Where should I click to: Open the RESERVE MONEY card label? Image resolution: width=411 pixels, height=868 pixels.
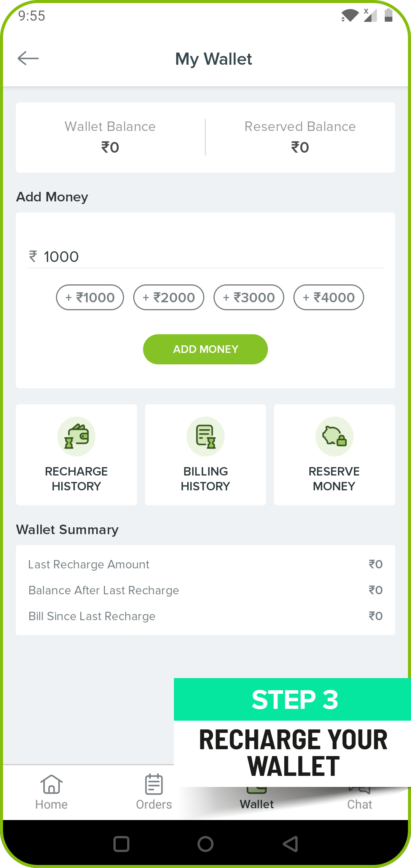334,479
